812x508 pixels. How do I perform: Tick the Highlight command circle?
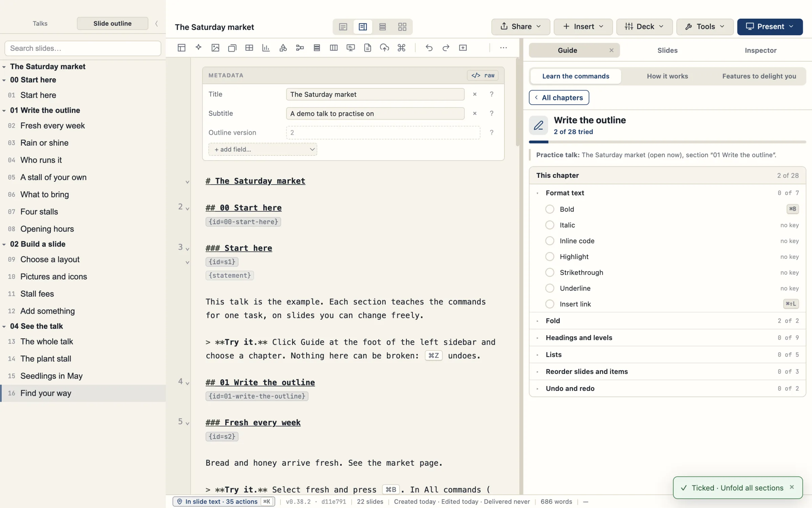pyautogui.click(x=550, y=257)
